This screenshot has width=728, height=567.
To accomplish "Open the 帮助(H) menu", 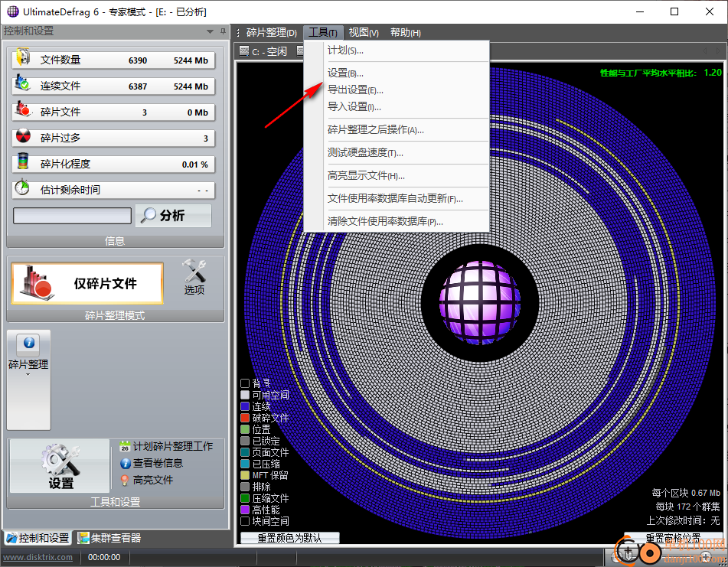I will (x=405, y=32).
